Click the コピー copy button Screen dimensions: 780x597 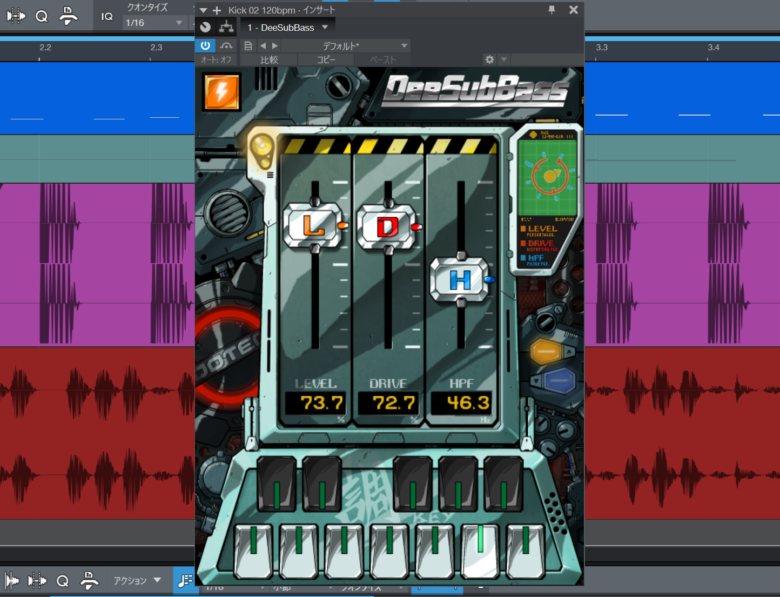[x=326, y=60]
